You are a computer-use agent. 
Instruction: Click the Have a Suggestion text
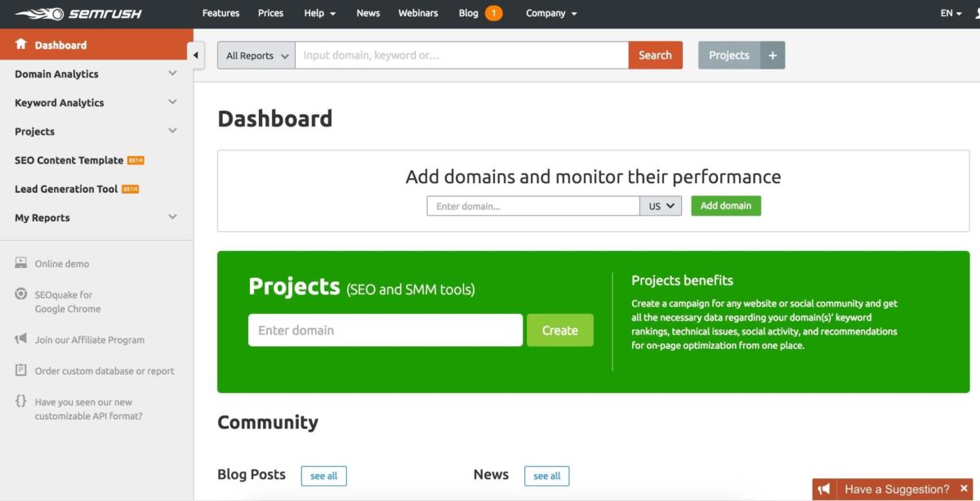tap(897, 490)
